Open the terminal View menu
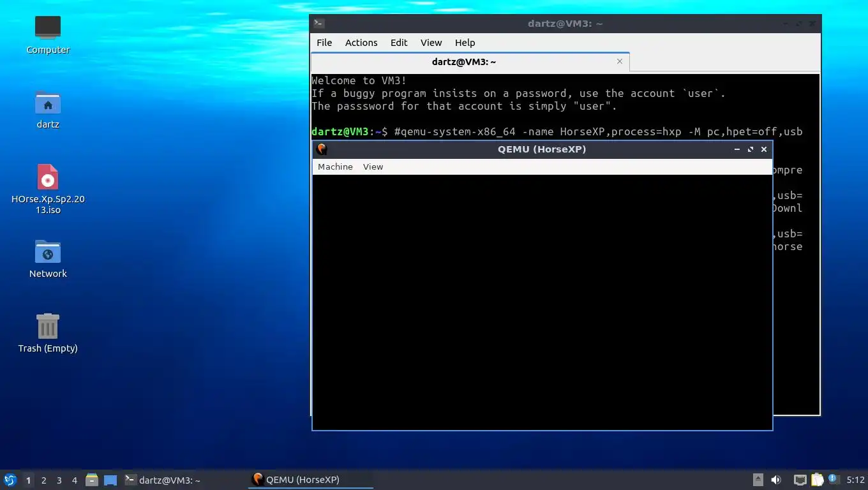This screenshot has width=868, height=490. click(431, 43)
